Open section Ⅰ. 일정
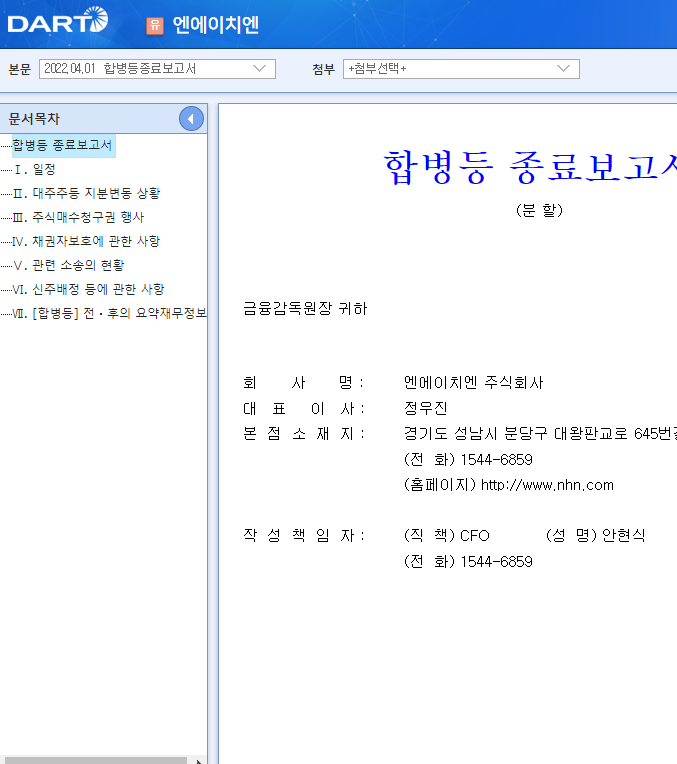Screen dimensions: 677x764 [x=34, y=170]
